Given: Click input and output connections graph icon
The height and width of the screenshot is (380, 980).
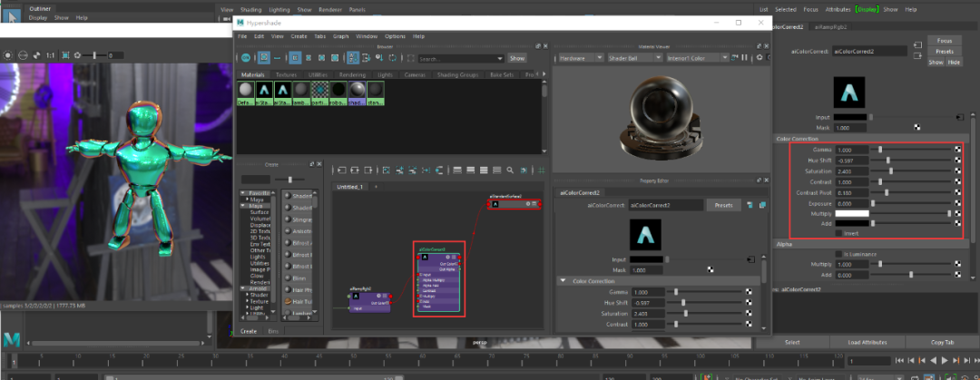Looking at the screenshot, I should coord(355,170).
